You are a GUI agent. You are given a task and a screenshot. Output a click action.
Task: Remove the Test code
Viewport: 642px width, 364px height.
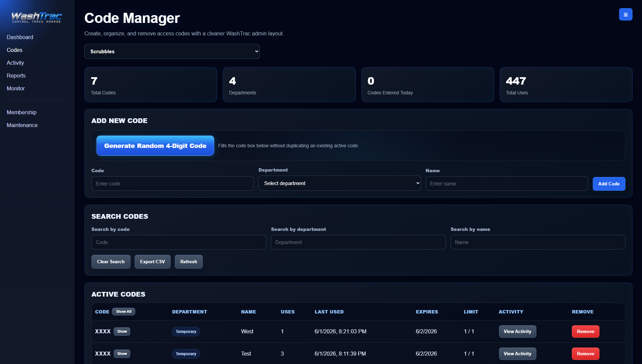pos(585,354)
